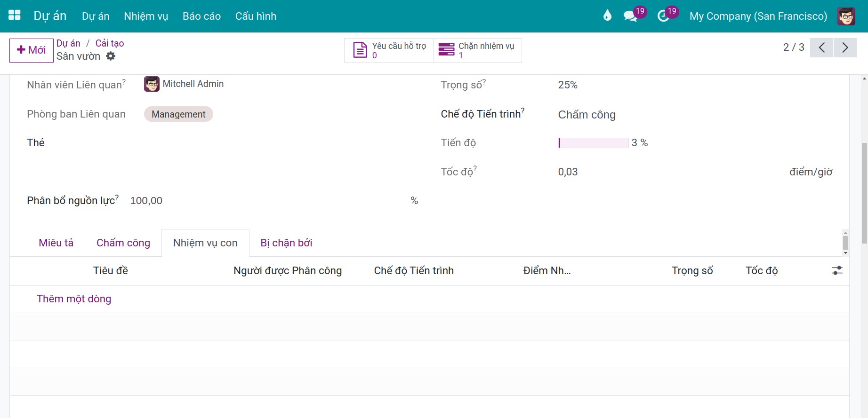Open the Cấu hình menu

coord(256,16)
